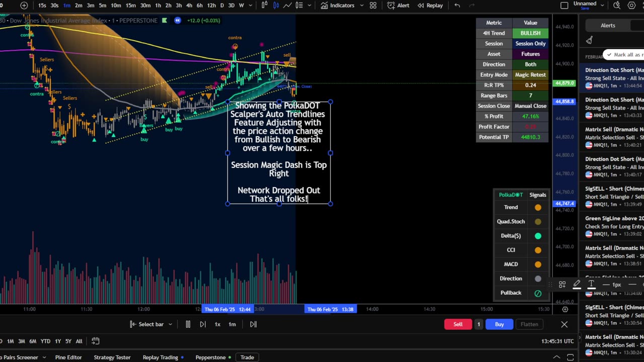The height and width of the screenshot is (362, 644).
Task: Open quick search magnifier icon
Action: coord(617,6)
